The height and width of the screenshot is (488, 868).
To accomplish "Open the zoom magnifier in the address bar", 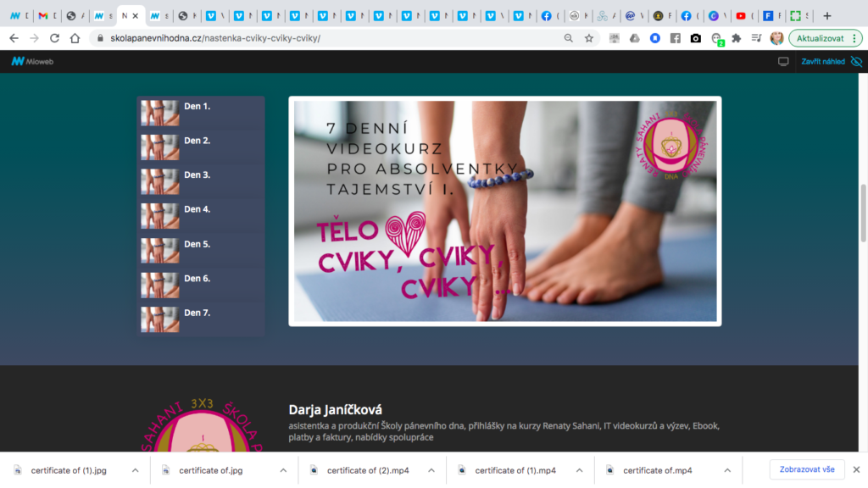I will point(569,38).
